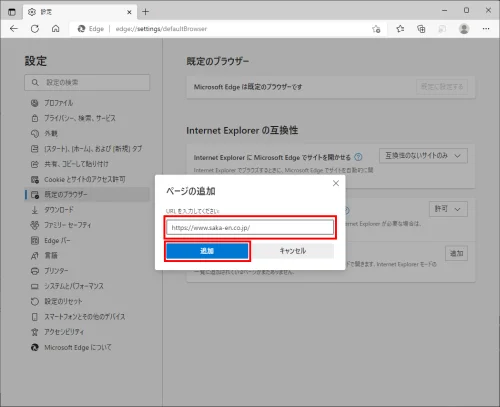This screenshot has height=407, width=500.
Task: Click the vertical tabs icon in title bar
Action: pyautogui.click(x=12, y=12)
